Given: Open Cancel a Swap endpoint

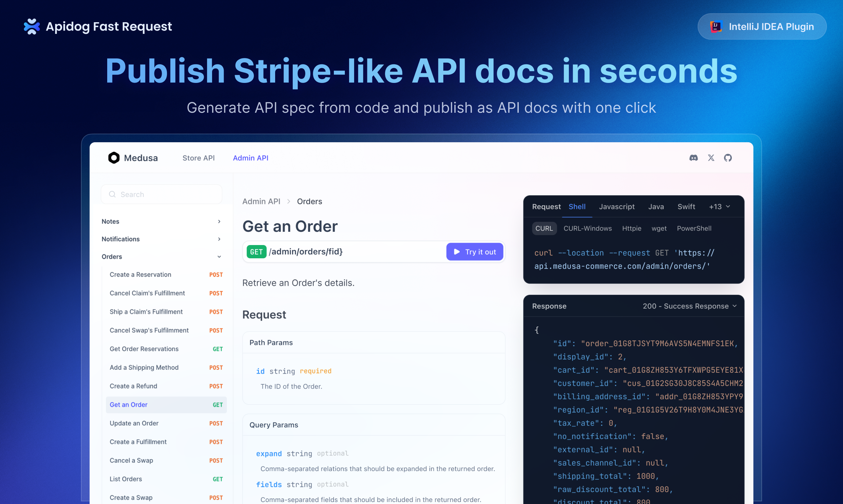Looking at the screenshot, I should coord(166,461).
